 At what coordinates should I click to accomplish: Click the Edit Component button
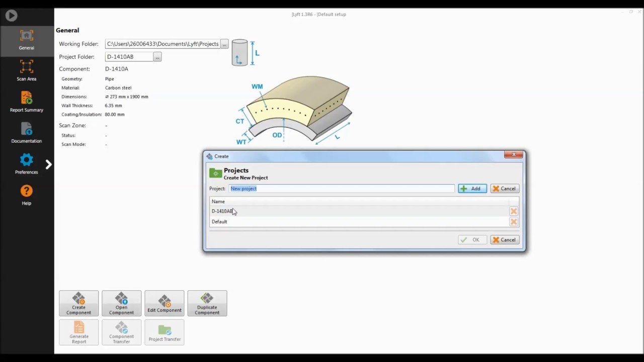(165, 303)
